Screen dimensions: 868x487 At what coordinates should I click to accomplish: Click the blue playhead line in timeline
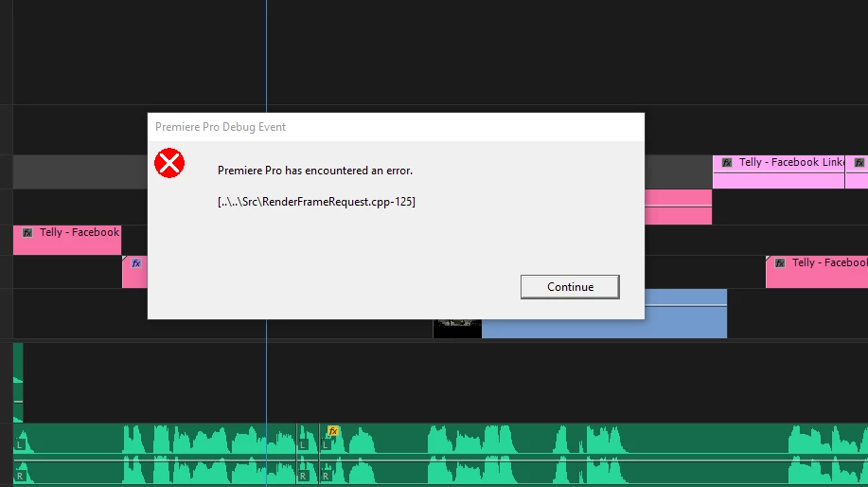266,55
